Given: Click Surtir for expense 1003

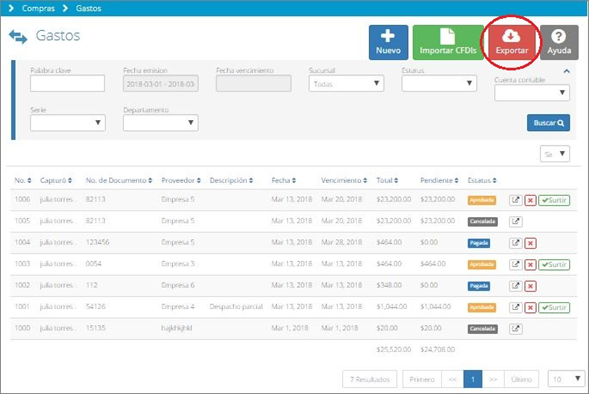Looking at the screenshot, I should (554, 264).
